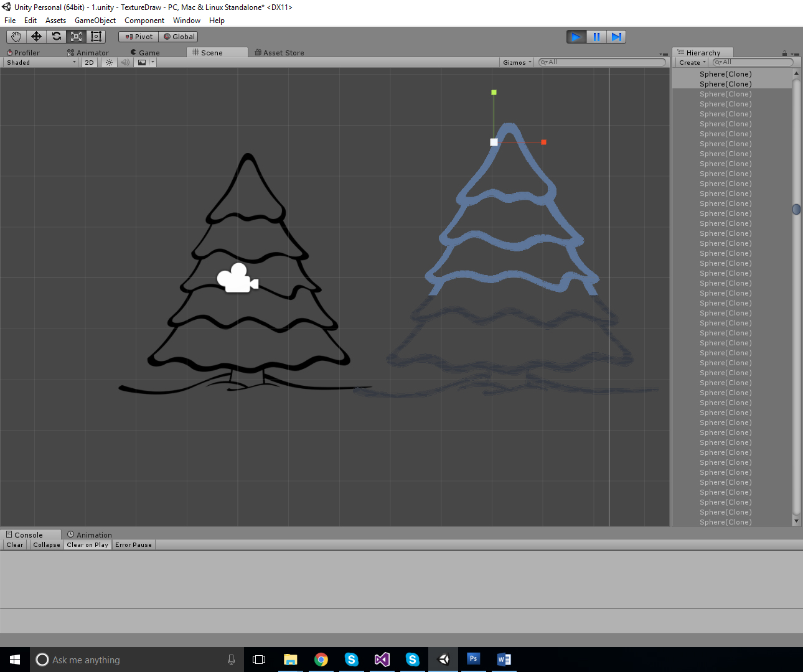Open the File menu
The height and width of the screenshot is (672, 803).
click(10, 21)
